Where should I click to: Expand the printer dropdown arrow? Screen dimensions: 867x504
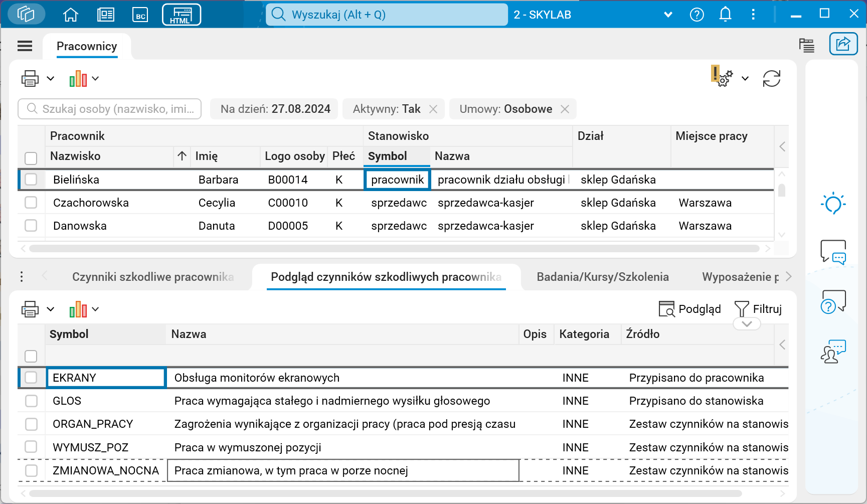(50, 78)
